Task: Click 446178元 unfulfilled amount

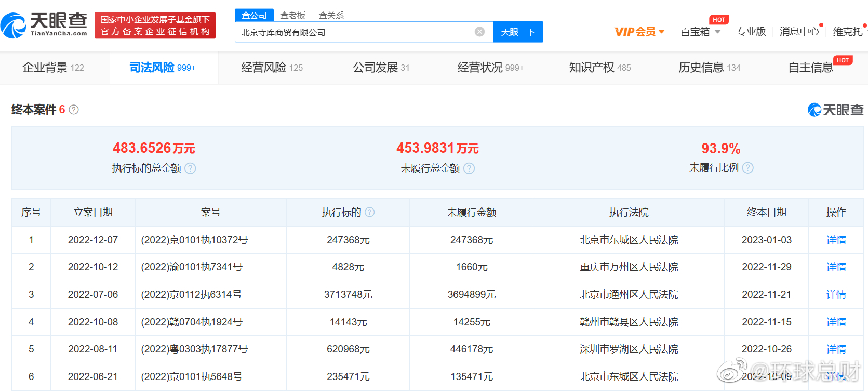Action: (x=472, y=349)
